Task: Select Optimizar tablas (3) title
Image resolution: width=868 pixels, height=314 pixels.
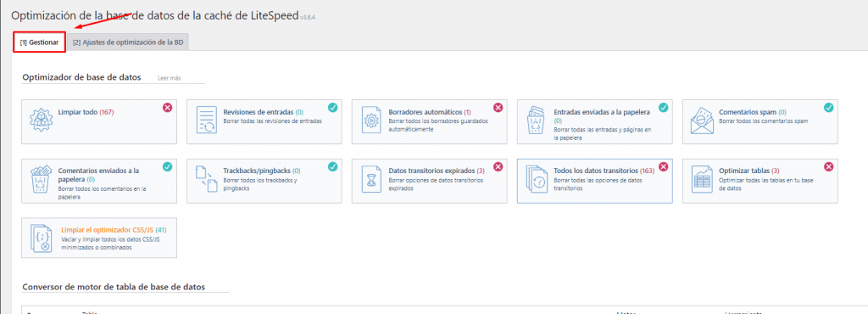Action: pos(749,171)
